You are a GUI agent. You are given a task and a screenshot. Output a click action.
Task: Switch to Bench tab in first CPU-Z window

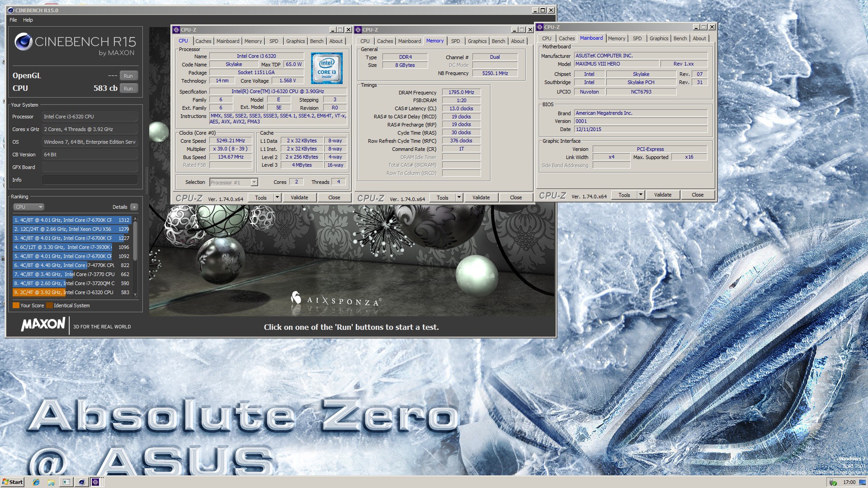(317, 41)
